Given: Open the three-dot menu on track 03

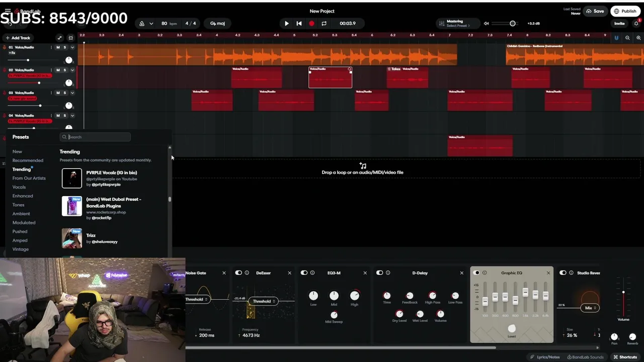Looking at the screenshot, I should point(52,93).
